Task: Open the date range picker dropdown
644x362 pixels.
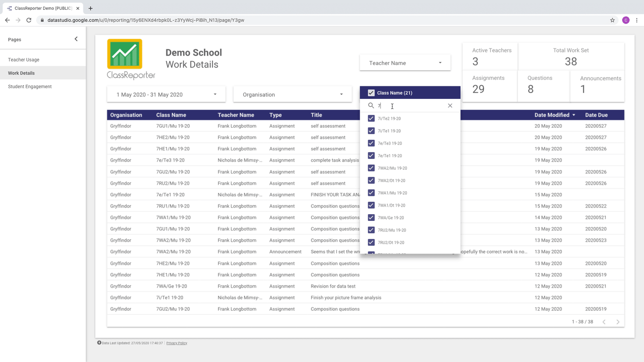Action: pos(166,94)
